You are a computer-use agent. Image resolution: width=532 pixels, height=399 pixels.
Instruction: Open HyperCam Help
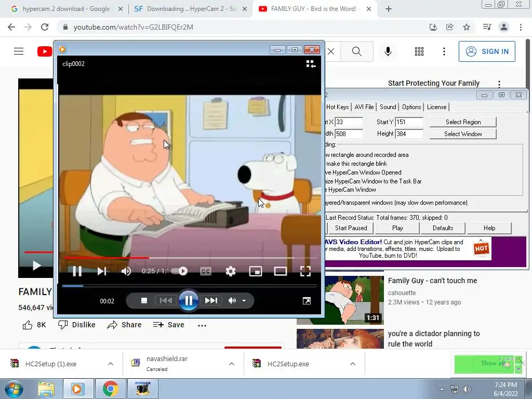tap(489, 228)
